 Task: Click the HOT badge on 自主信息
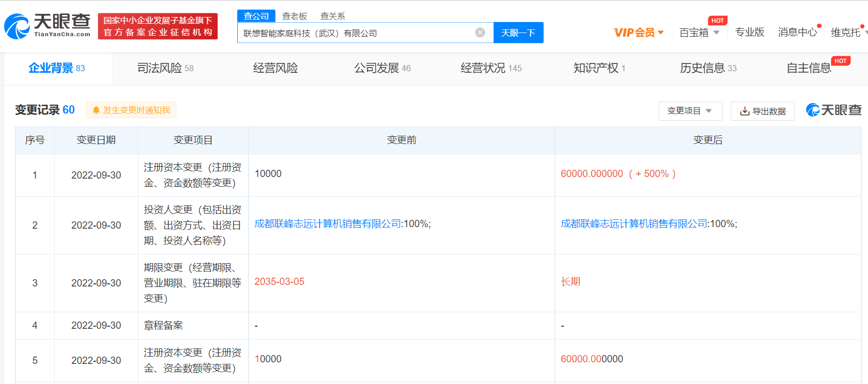click(841, 61)
